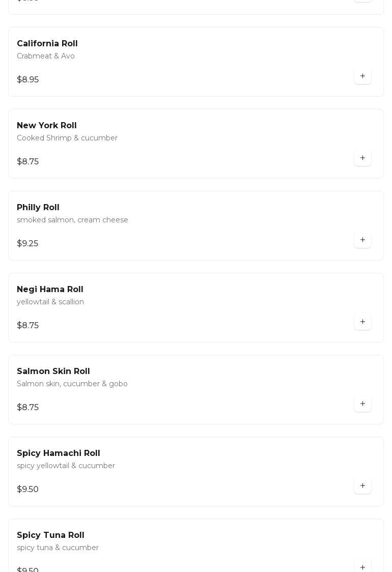392x572 pixels.
Task: Click the smoked salmon, cream cheese description
Action: 72,220
